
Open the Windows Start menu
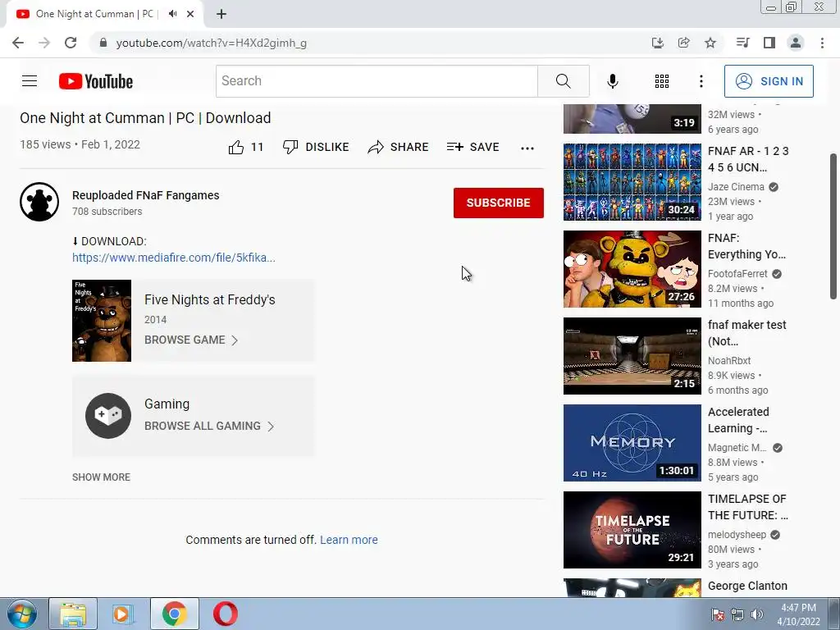(22, 614)
